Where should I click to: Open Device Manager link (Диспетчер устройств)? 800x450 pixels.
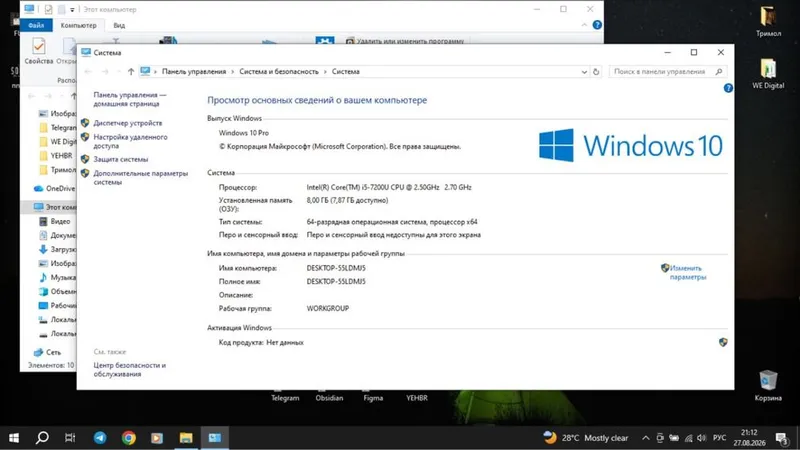tap(128, 123)
